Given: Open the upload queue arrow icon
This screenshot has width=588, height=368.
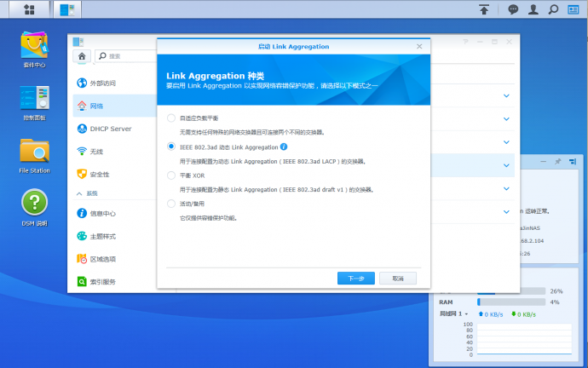Looking at the screenshot, I should 484,9.
